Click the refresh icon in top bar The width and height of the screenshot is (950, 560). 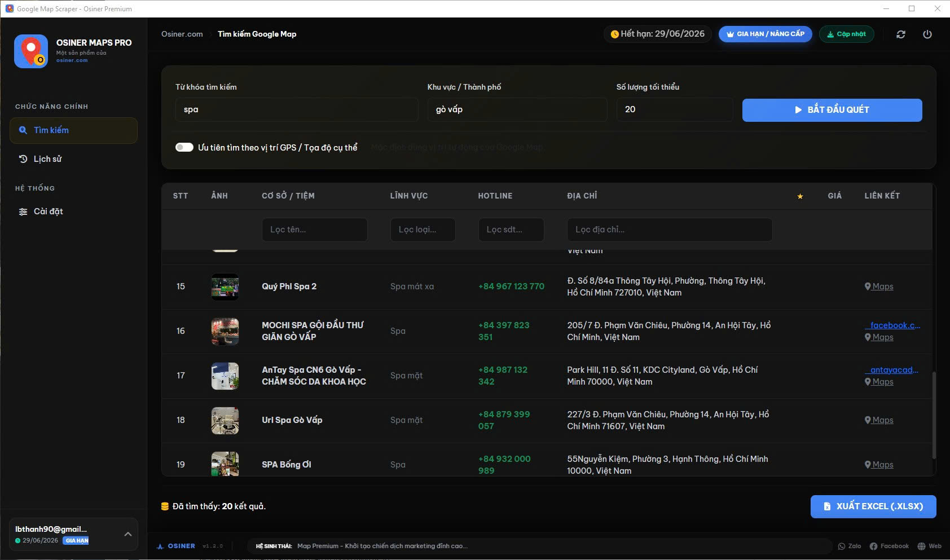901,34
